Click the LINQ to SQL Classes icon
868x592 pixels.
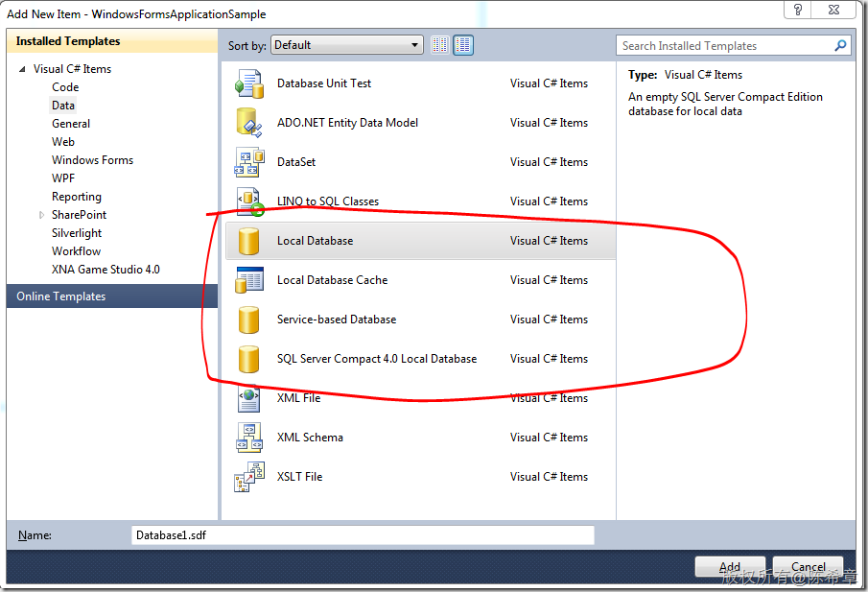250,201
